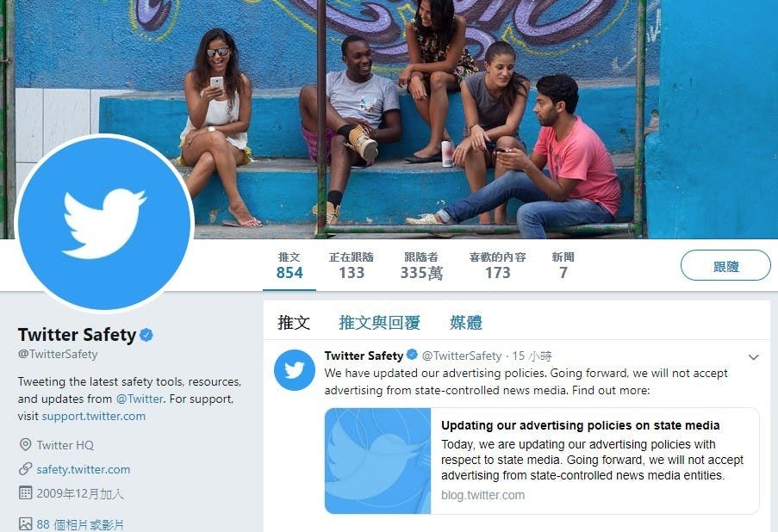
Task: Expand the tweet options chevron menu
Action: [753, 357]
